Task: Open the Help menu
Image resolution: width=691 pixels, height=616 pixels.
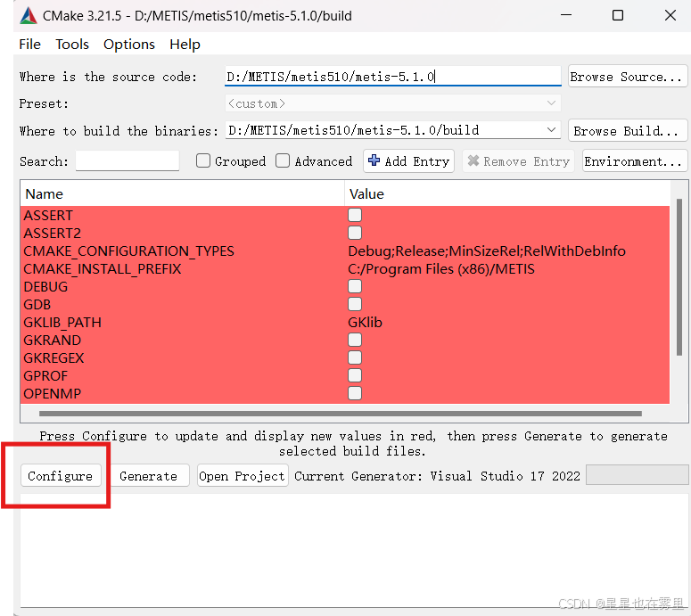Action: 185,45
